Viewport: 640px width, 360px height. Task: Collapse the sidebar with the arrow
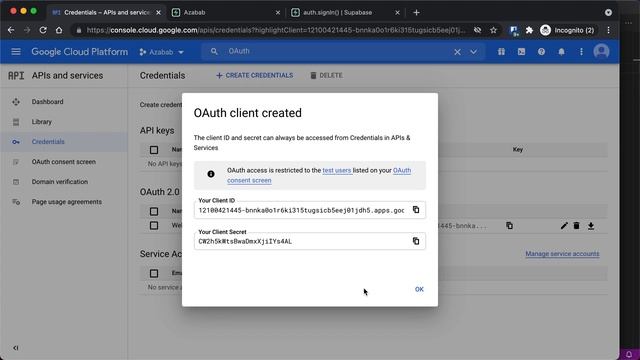click(16, 348)
